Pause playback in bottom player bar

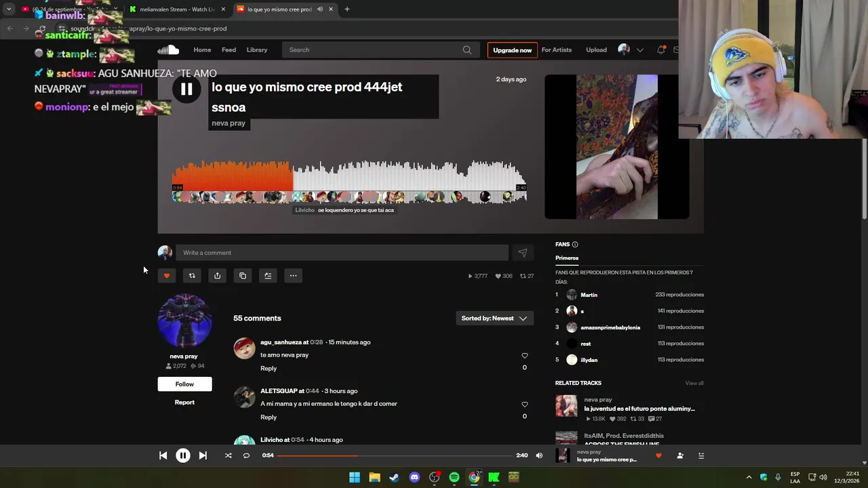183,455
